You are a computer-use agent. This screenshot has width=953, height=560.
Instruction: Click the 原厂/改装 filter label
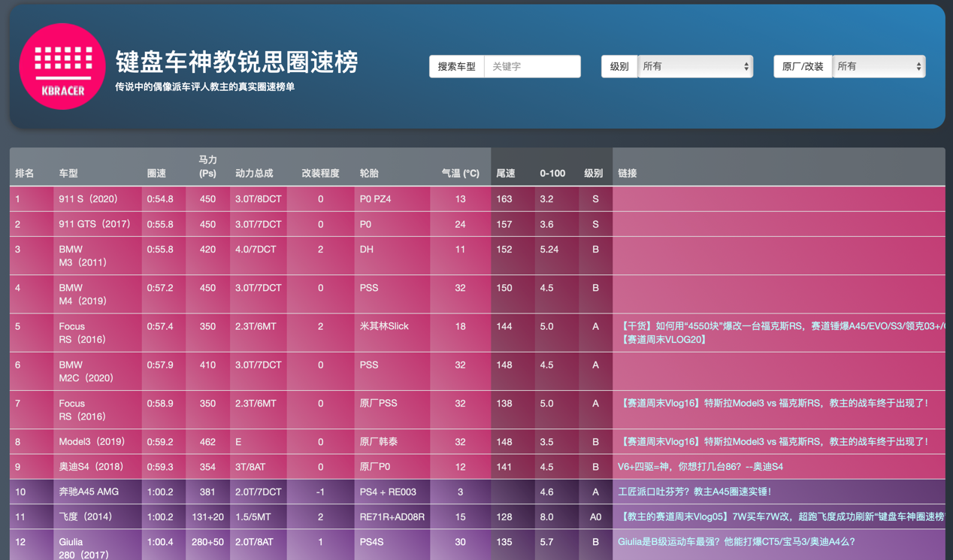click(803, 66)
